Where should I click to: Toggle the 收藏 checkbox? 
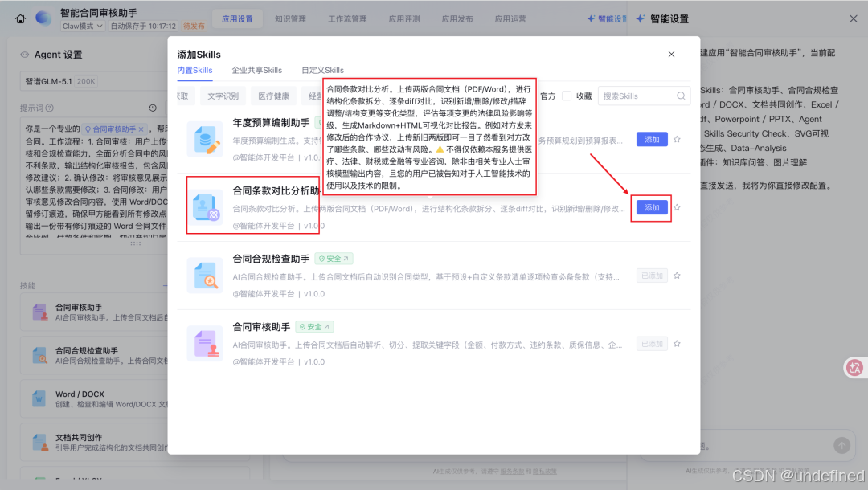pyautogui.click(x=567, y=96)
